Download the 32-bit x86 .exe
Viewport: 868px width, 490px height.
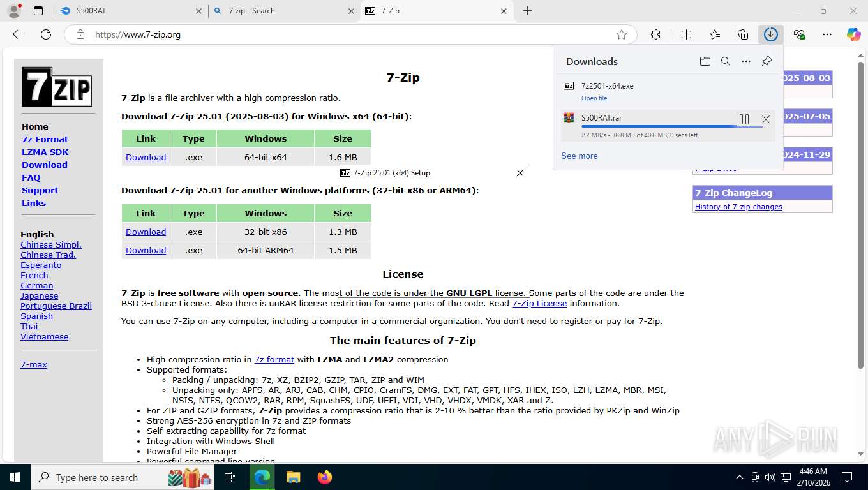click(x=146, y=232)
